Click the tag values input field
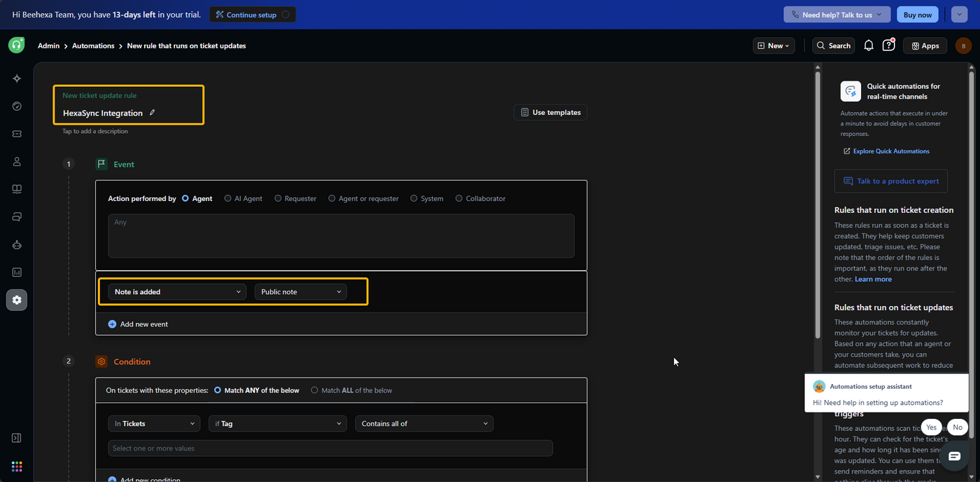This screenshot has height=482, width=980. pos(330,448)
